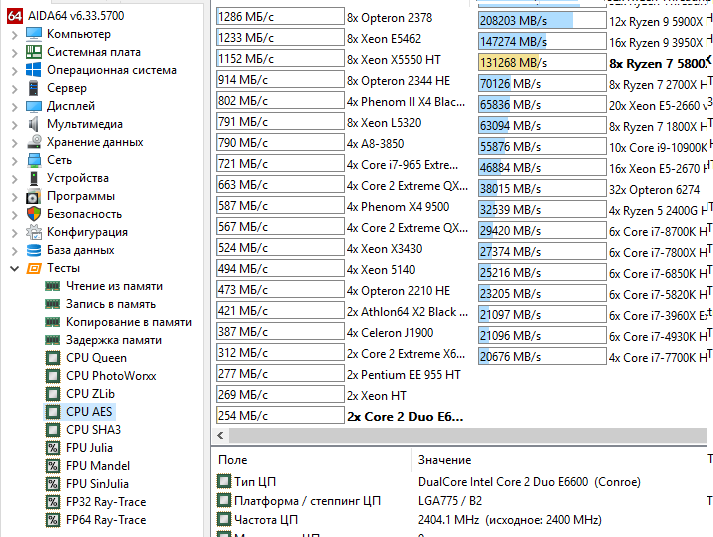Select the 8x Ryzen 7 5800X entry
Screen dimensions: 713x537
click(659, 63)
